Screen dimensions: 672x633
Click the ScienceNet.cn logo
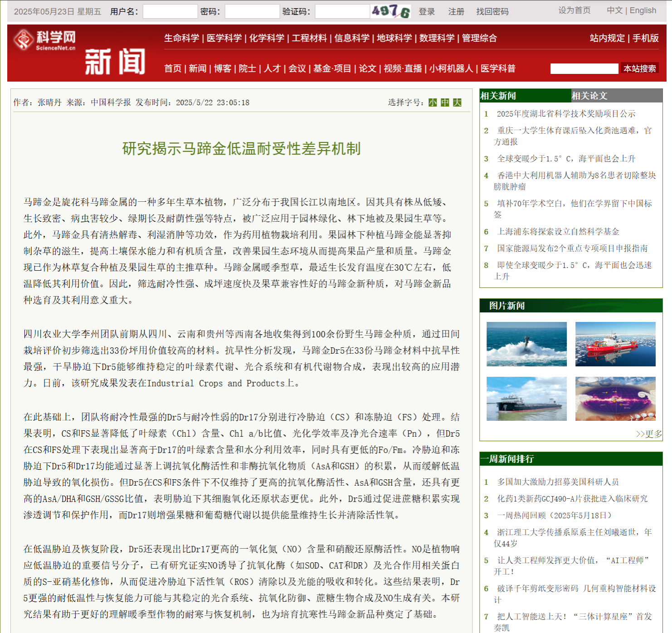(44, 40)
